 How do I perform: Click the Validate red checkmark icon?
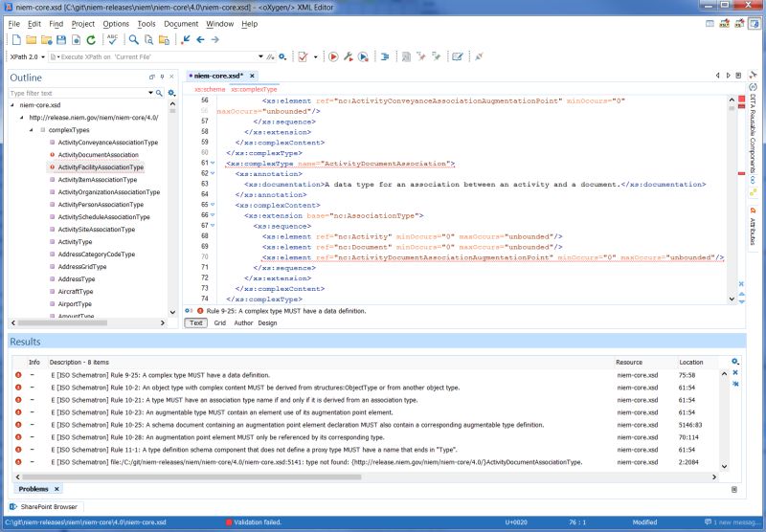point(303,57)
